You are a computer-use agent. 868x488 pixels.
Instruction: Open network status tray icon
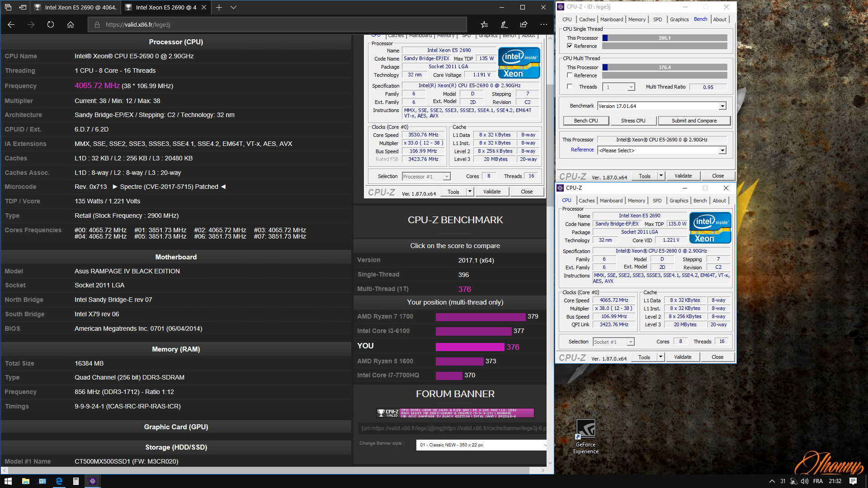coord(793,481)
